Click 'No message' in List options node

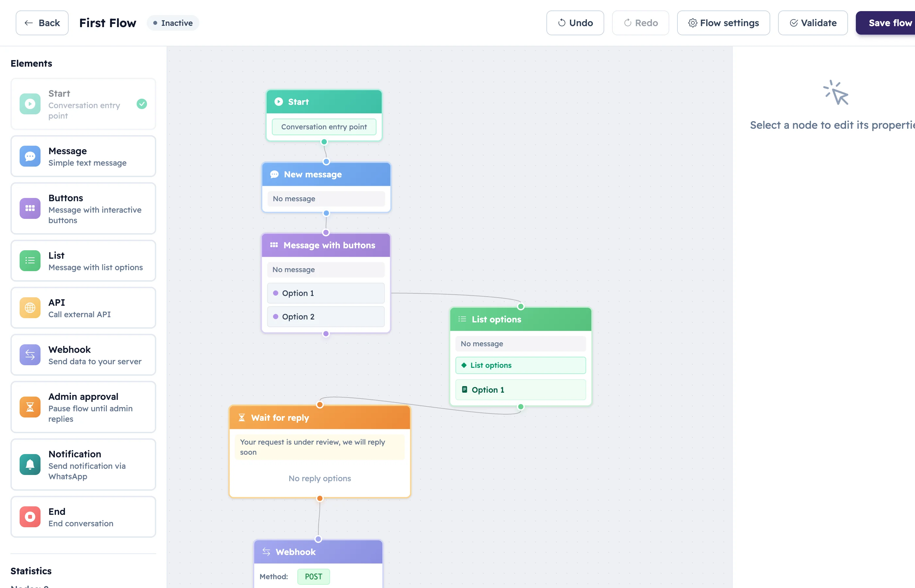point(521,344)
